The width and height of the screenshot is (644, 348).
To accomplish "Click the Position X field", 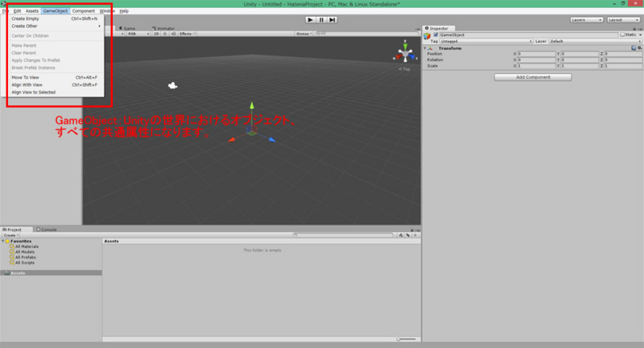I will pyautogui.click(x=536, y=54).
